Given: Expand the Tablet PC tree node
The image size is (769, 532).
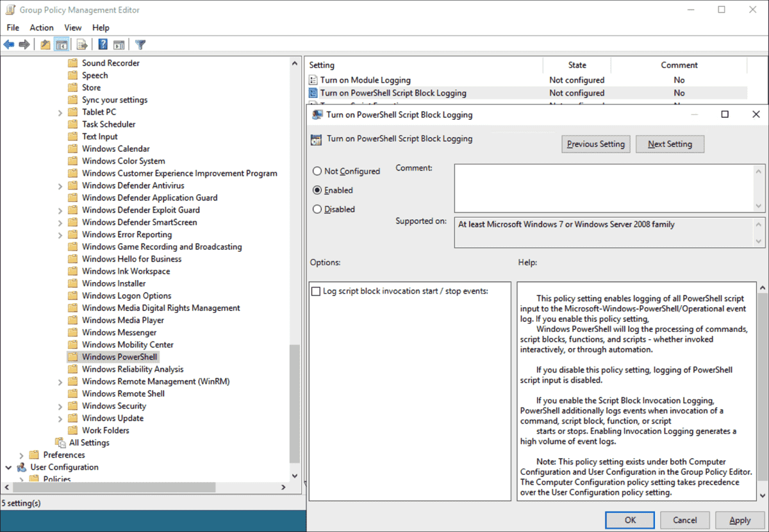Looking at the screenshot, I should (60, 112).
